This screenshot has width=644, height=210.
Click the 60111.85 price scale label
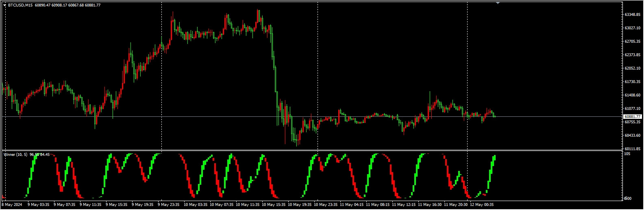tap(633, 149)
